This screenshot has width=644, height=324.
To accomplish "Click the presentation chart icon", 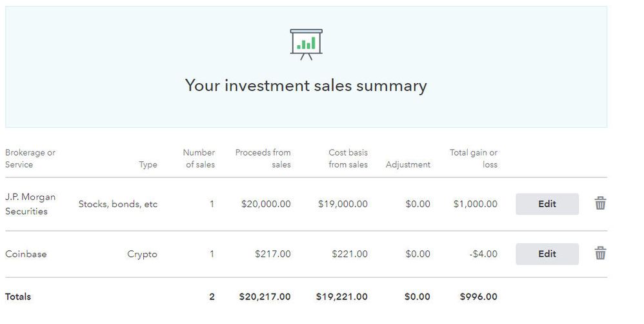I will tap(306, 44).
